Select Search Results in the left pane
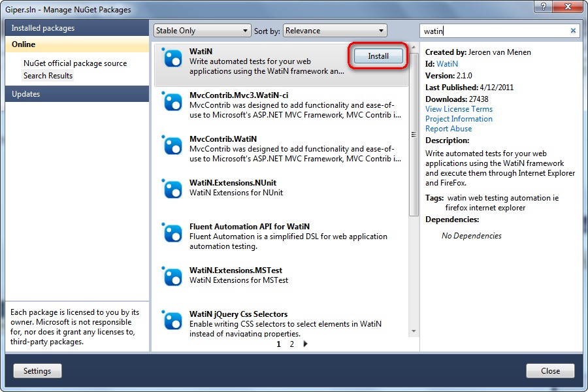Image resolution: width=588 pixels, height=392 pixels. coord(48,76)
